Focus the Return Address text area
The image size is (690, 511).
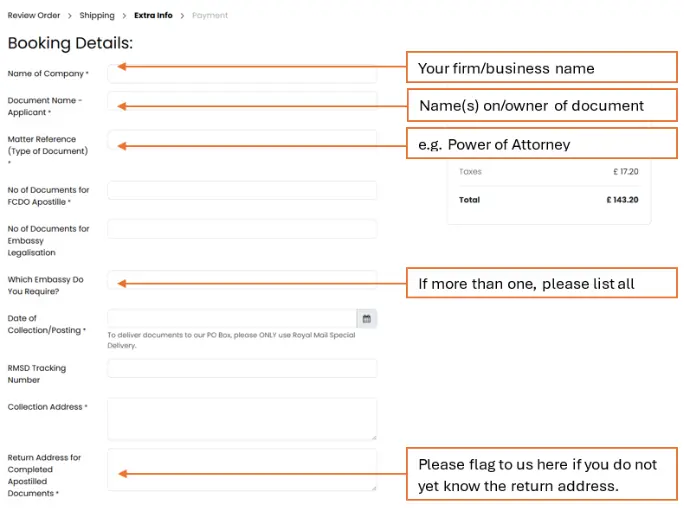tap(242, 469)
